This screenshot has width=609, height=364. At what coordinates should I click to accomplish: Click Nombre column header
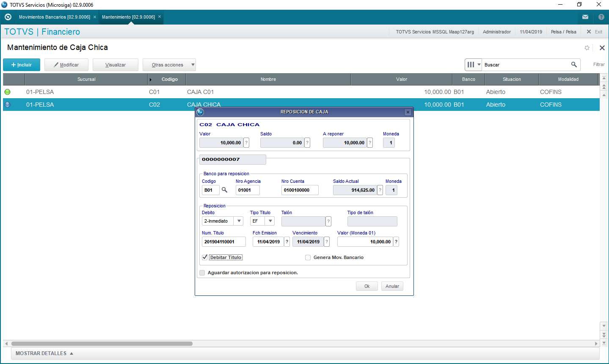pyautogui.click(x=268, y=79)
